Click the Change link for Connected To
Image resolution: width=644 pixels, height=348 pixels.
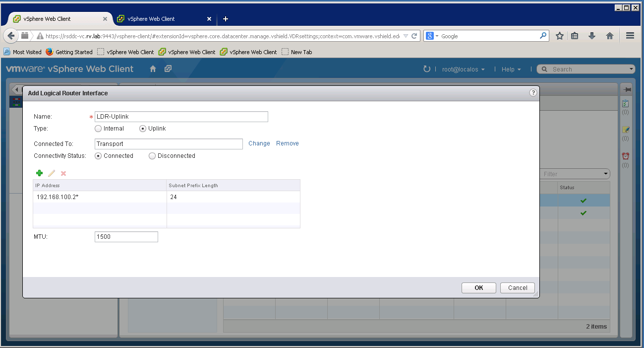pyautogui.click(x=259, y=143)
